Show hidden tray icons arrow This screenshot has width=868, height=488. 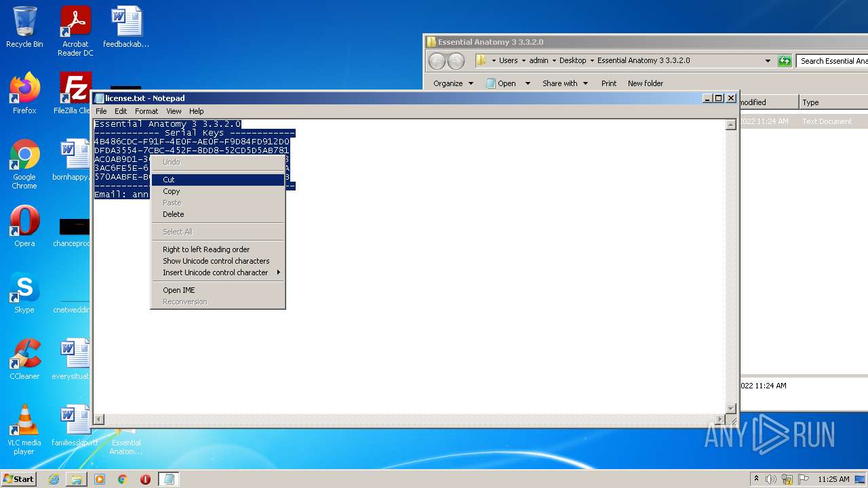coord(756,479)
